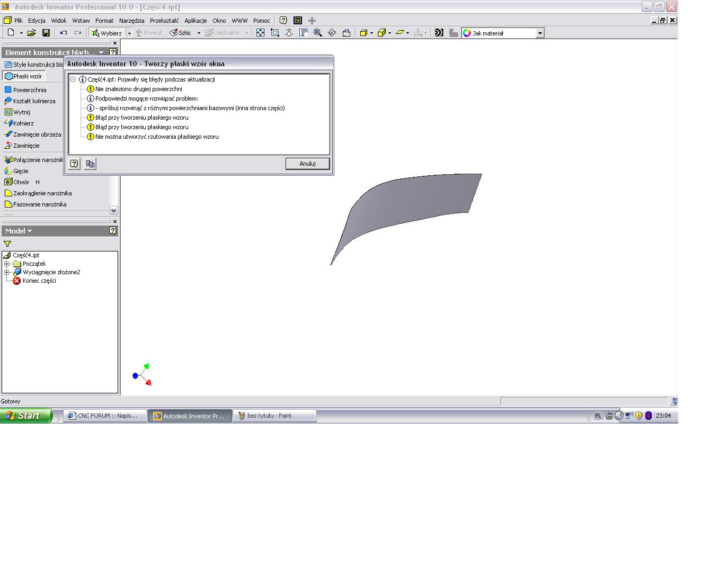Open the camera projection dropdown arrow
The image size is (728, 567).
coord(389,33)
